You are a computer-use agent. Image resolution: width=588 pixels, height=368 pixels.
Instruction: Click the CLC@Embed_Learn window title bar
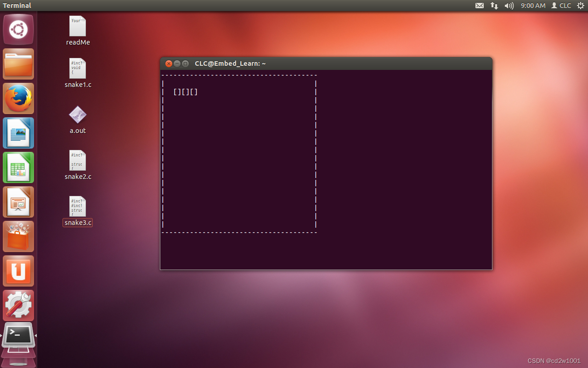(326, 63)
